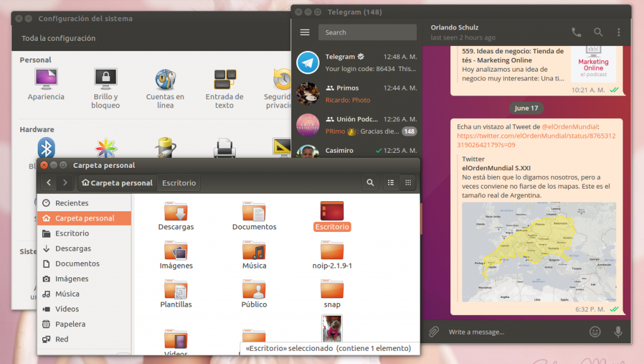
Task: Open Carpeta personal in the sidebar
Action: tap(84, 218)
